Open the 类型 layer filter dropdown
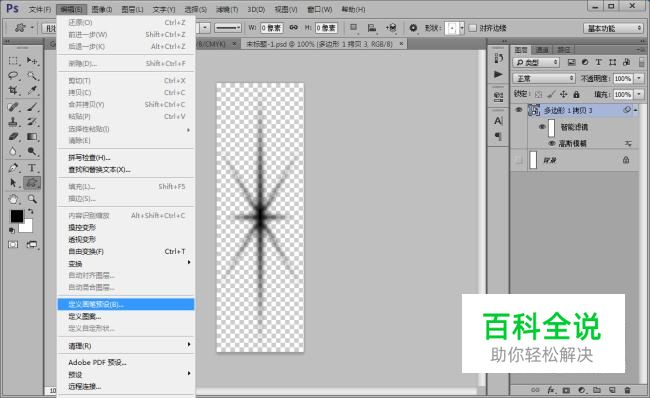The width and height of the screenshot is (650, 398). pos(536,62)
